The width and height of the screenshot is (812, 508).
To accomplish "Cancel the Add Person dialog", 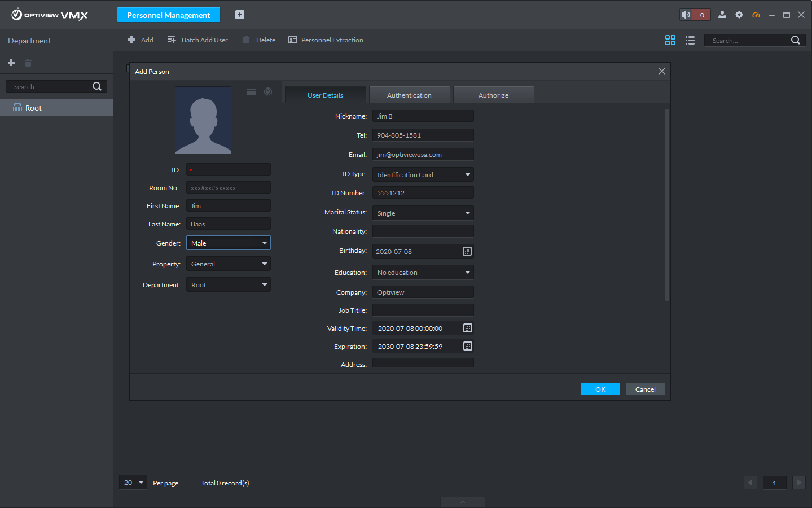I will pos(645,388).
